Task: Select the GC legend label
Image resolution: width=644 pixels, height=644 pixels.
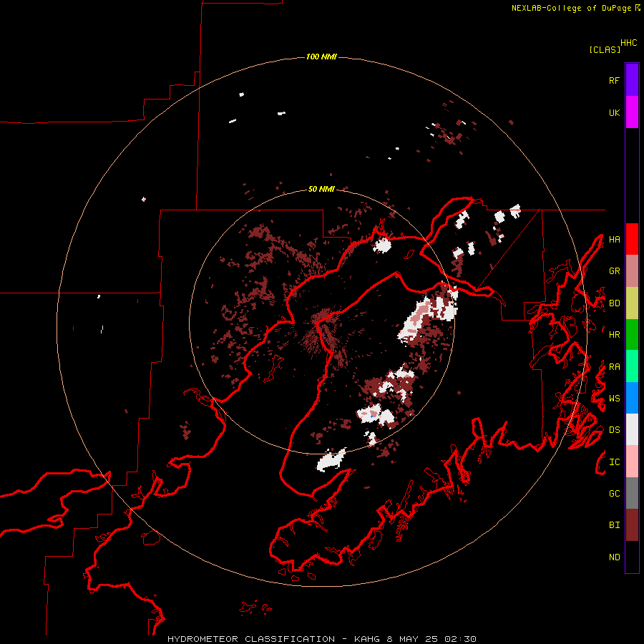Action: click(x=614, y=494)
